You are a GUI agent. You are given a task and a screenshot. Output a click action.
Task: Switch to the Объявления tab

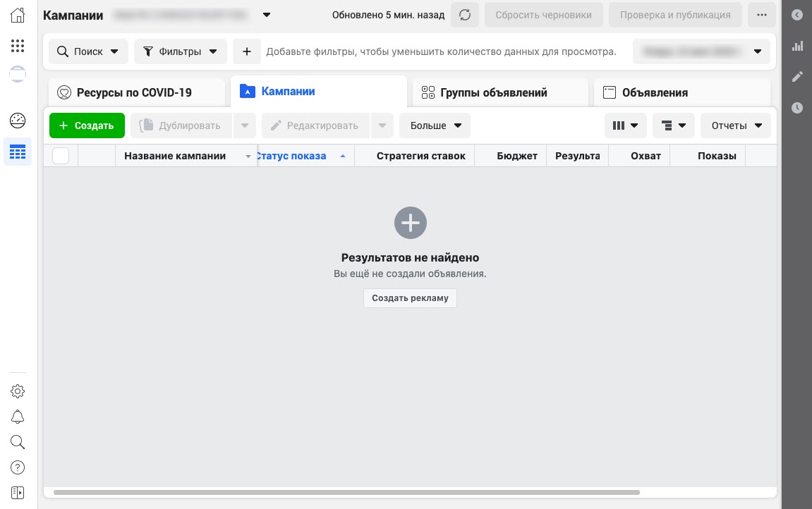(x=682, y=92)
